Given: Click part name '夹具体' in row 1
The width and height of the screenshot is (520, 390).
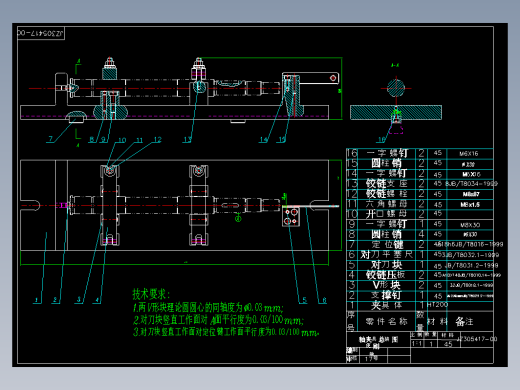Looking at the screenshot, I should click(386, 305).
